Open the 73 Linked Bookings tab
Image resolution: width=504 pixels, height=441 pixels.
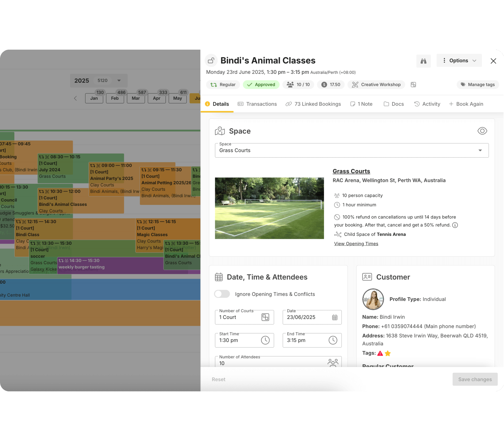(x=313, y=104)
